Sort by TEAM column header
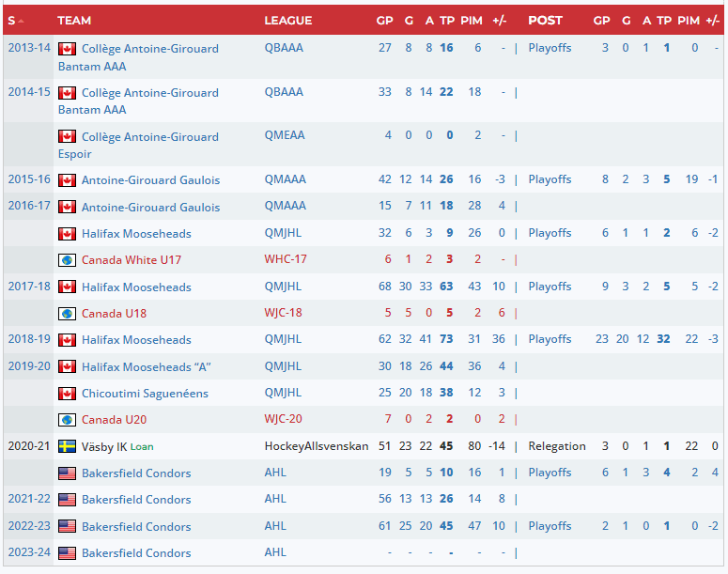The width and height of the screenshot is (728, 574). 74,20
